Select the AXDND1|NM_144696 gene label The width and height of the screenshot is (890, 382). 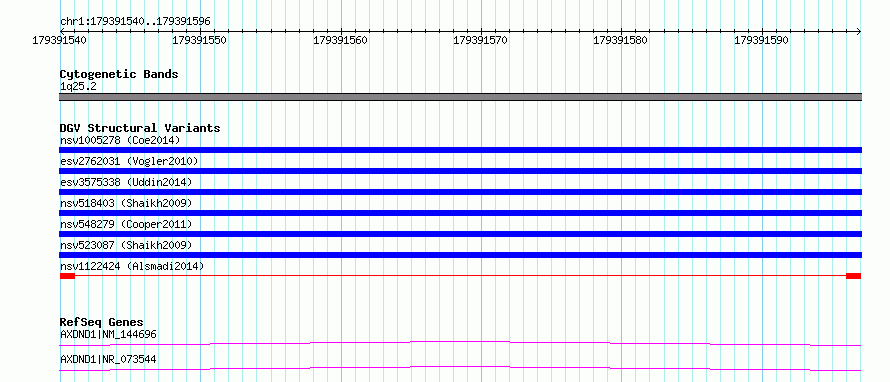tap(108, 334)
